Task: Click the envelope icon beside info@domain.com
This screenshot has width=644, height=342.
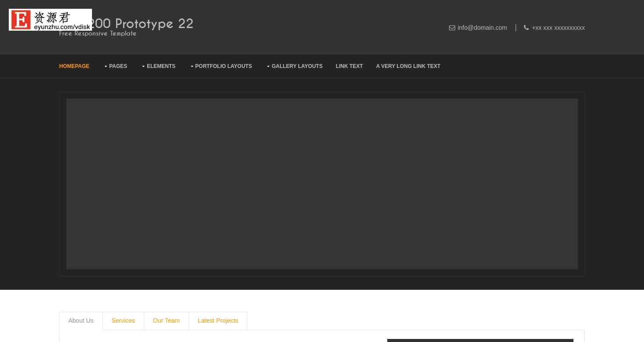Action: tap(452, 28)
